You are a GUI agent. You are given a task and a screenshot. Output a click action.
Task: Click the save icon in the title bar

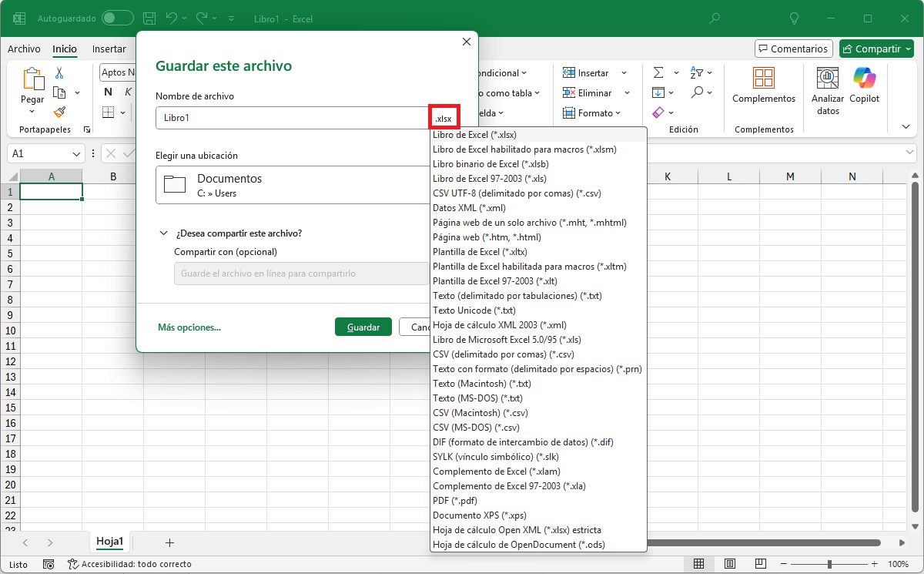click(x=150, y=18)
